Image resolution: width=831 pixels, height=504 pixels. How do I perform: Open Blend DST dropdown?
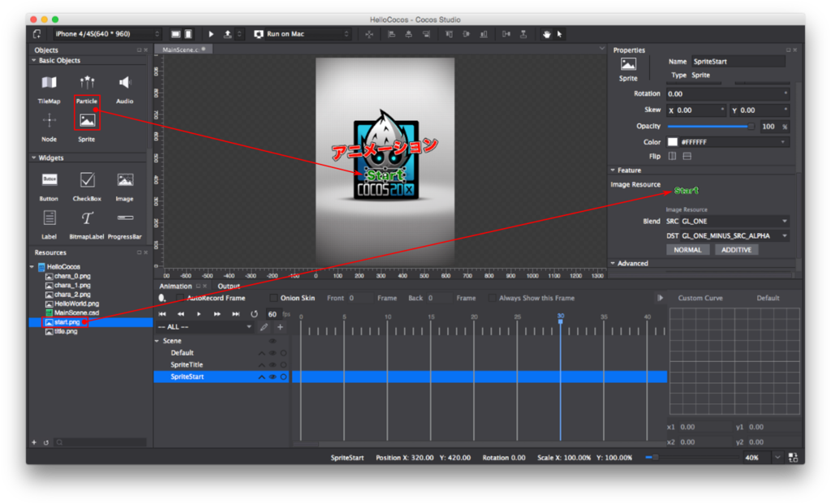click(734, 236)
